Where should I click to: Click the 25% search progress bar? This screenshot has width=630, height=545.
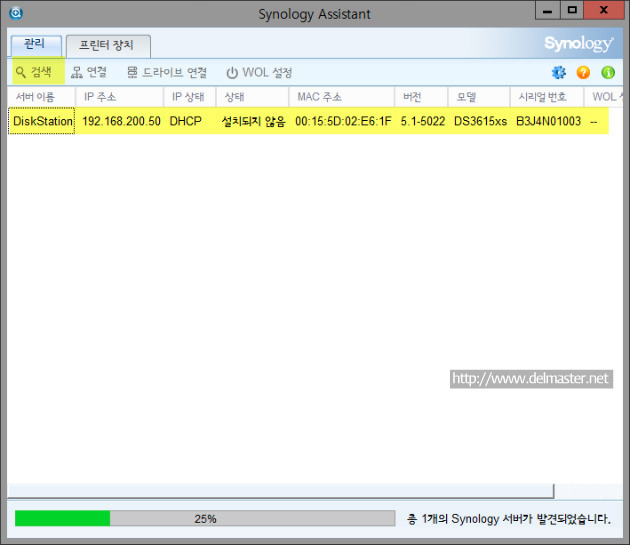coord(205,518)
